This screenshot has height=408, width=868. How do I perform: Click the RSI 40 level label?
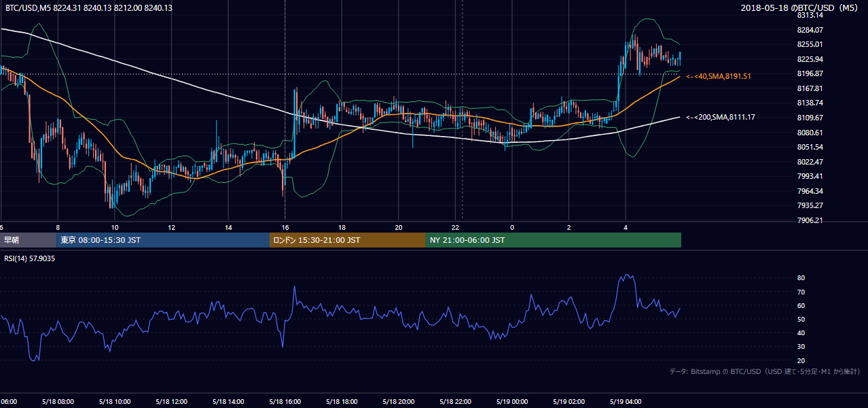(801, 333)
